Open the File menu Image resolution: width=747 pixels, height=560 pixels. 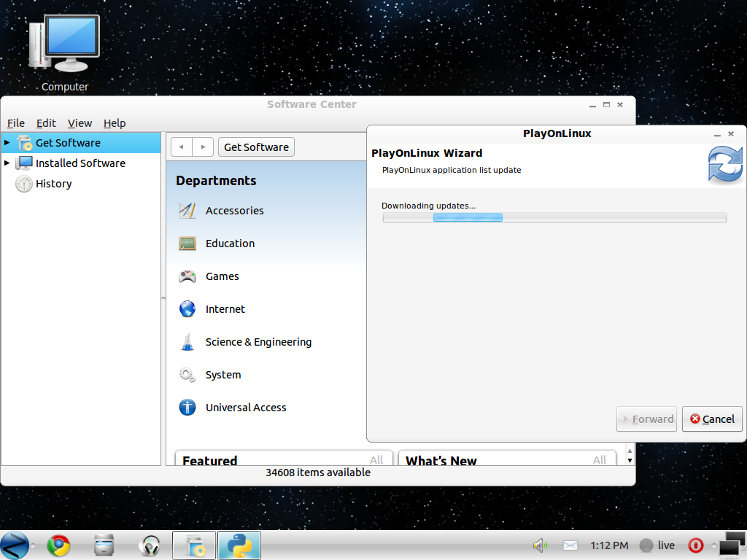[16, 123]
